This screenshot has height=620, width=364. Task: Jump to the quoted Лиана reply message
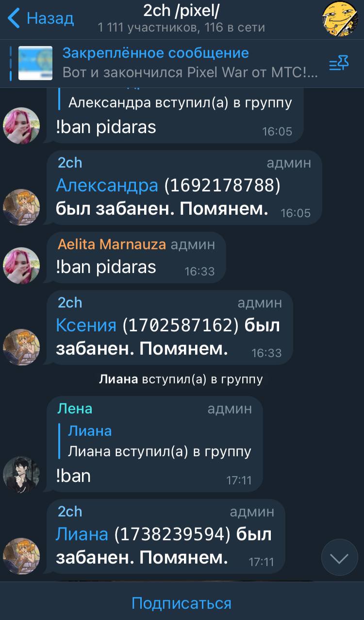point(159,441)
